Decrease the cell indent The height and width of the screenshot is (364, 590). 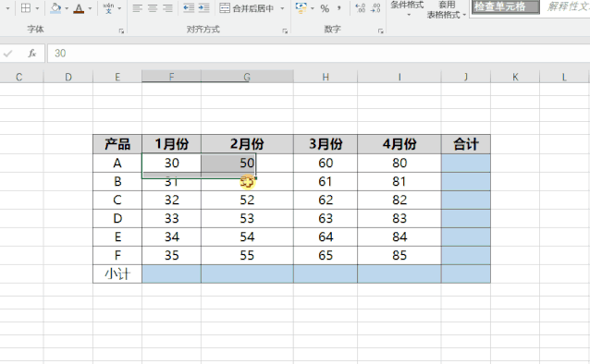coord(189,8)
